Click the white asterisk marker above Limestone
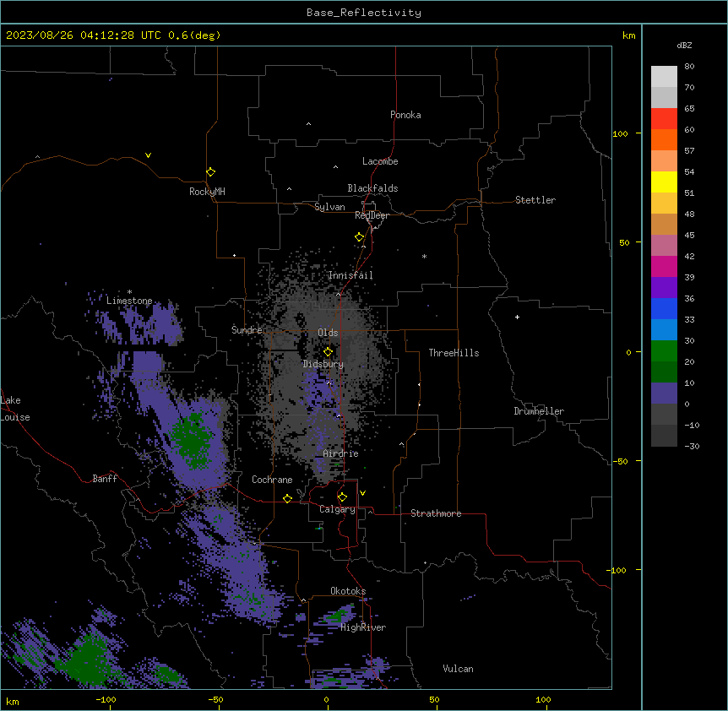Screen dimensions: 728x711 [129, 292]
